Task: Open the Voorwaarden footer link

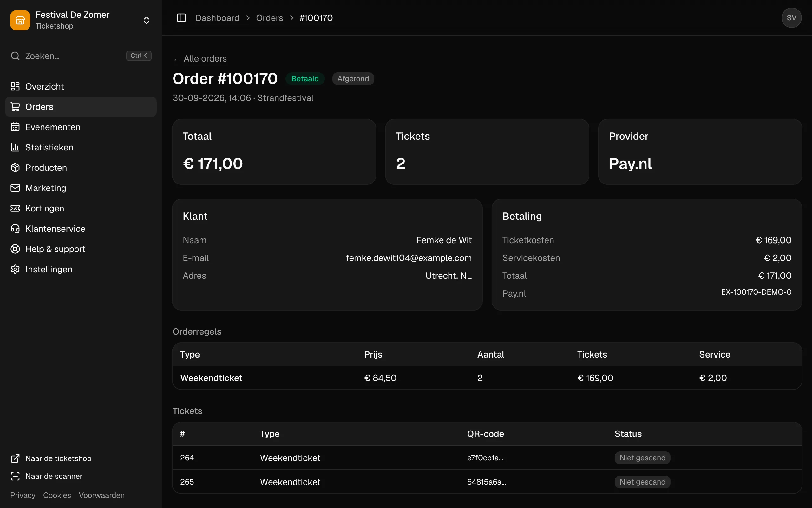Action: coord(102,495)
